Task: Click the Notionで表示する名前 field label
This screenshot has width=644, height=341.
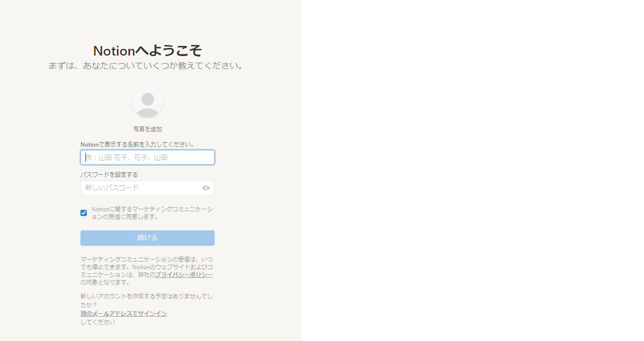Action: tap(137, 144)
